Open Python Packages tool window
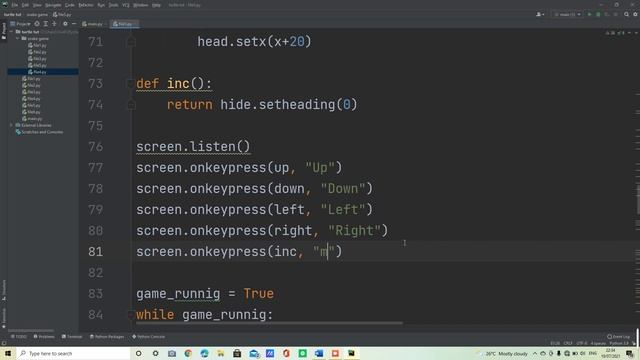Image resolution: width=640 pixels, height=360 pixels. coord(107,337)
